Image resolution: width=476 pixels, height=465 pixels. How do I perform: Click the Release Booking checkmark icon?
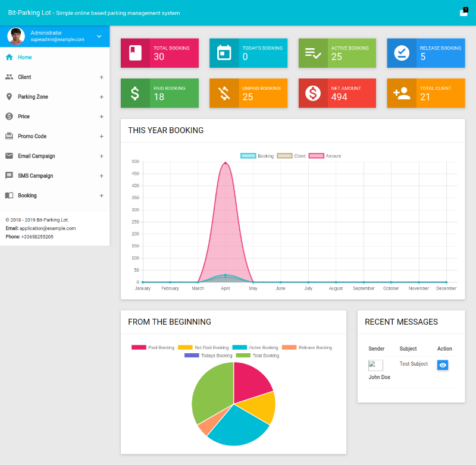(402, 53)
